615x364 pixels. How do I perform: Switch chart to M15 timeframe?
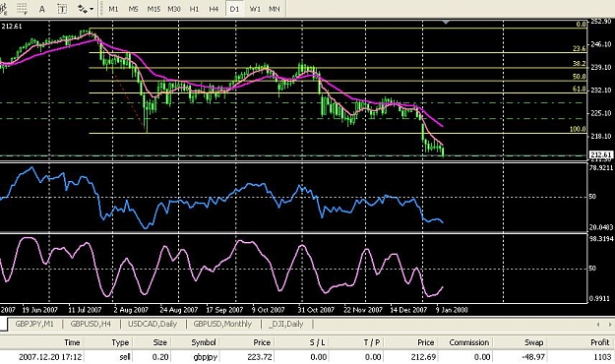pos(154,9)
